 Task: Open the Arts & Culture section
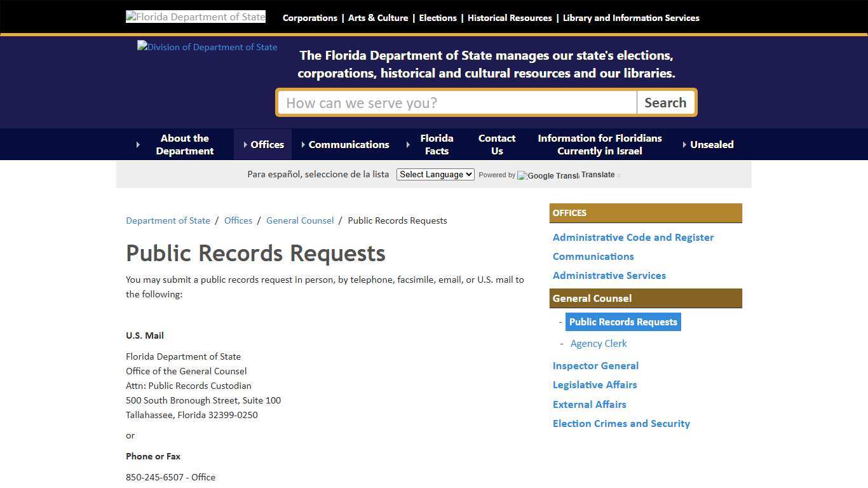tap(378, 18)
